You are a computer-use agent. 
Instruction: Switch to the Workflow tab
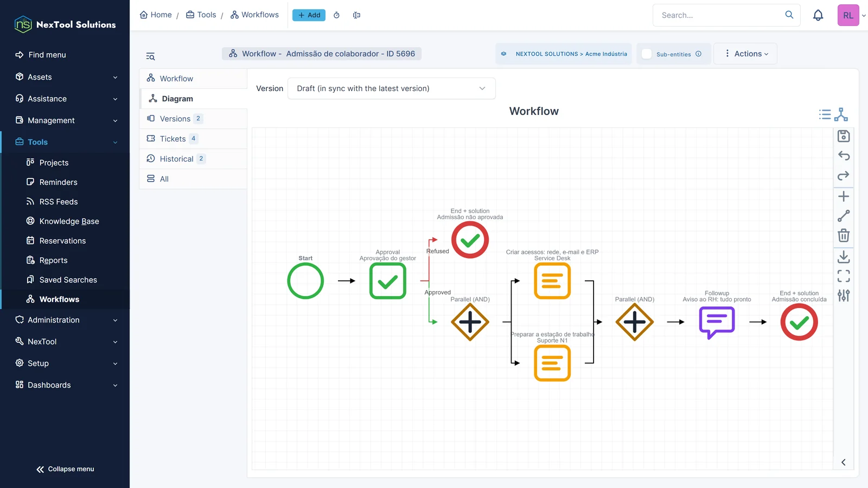[x=193, y=79]
